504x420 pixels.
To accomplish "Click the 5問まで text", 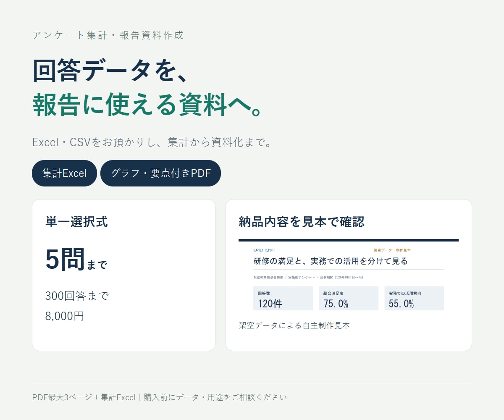I will pos(76,260).
